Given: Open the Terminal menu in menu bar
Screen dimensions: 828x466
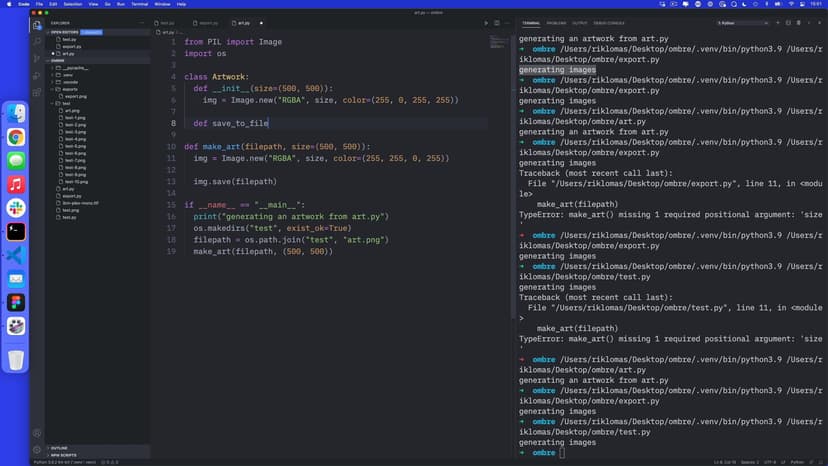Looking at the screenshot, I should [138, 4].
